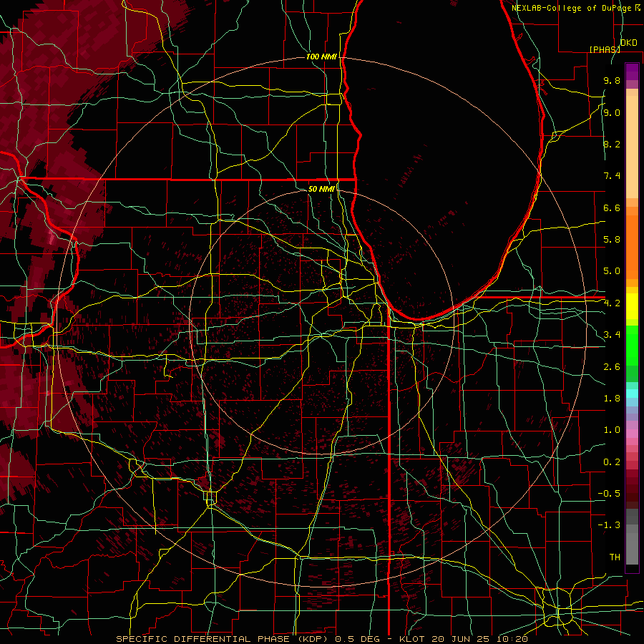The width and height of the screenshot is (644, 644).
Task: Pick the orange segment of the color bar
Action: coord(632,246)
